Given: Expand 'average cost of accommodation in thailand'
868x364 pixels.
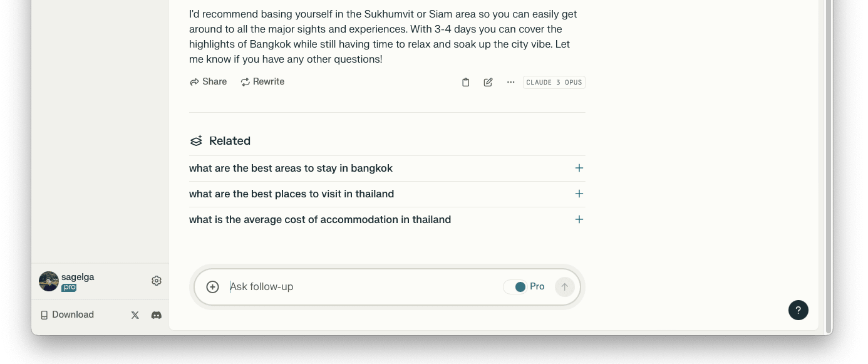Looking at the screenshot, I should [x=579, y=219].
